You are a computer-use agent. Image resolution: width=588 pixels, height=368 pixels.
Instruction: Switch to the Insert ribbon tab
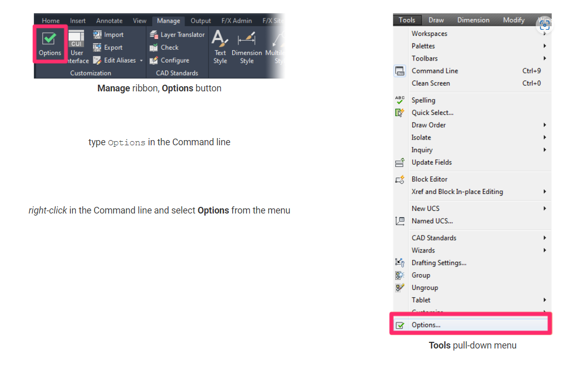(x=77, y=21)
